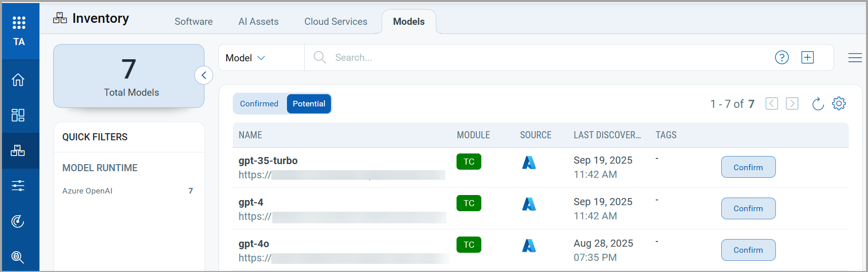Viewport: 868px width, 272px height.
Task: Select the Potential toggle
Action: coord(309,104)
